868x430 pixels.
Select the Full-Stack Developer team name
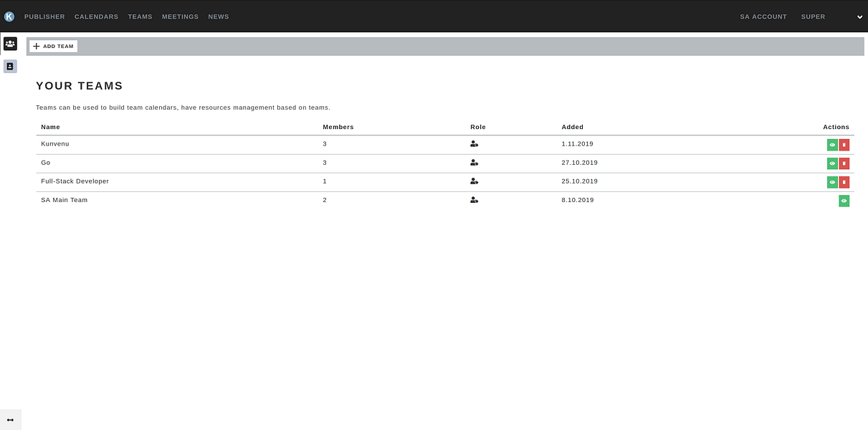pos(75,181)
